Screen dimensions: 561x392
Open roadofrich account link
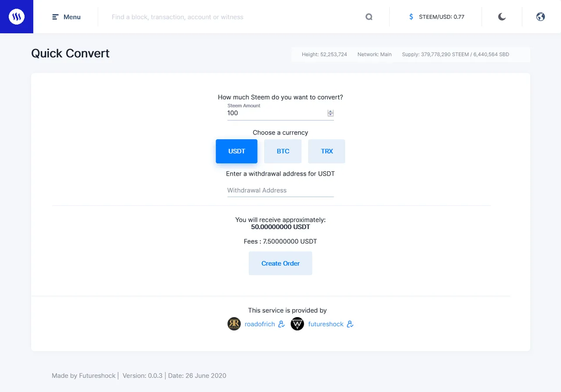click(260, 324)
